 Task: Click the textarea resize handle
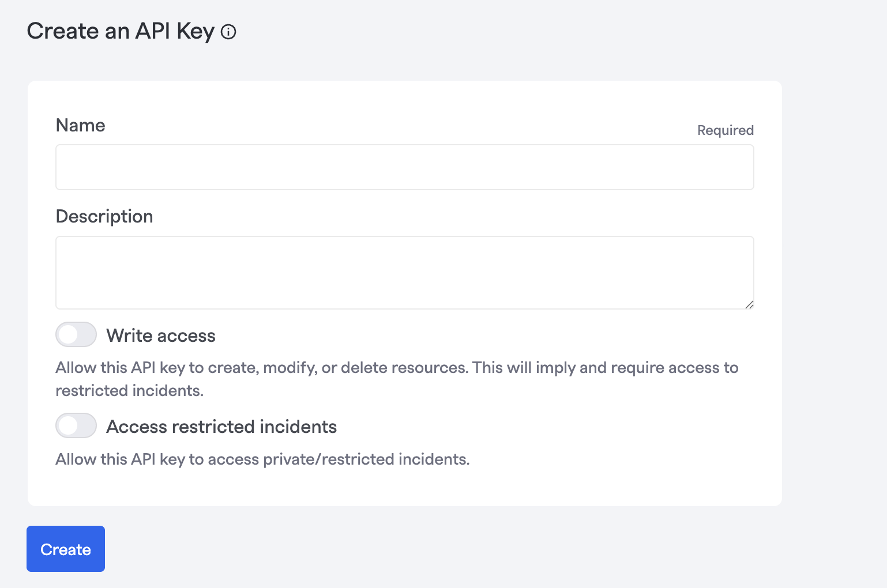750,304
